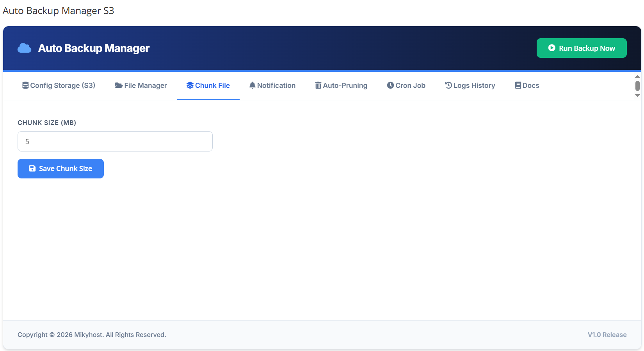Click the trash icon beside Auto-Pruning
This screenshot has width=644, height=351.
[318, 85]
